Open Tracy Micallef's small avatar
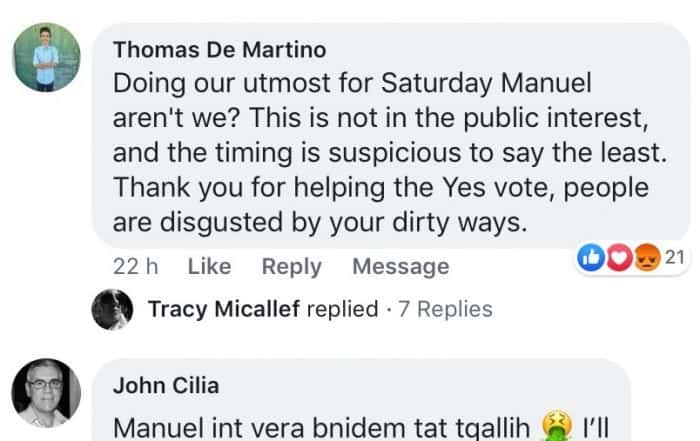 pos(112,309)
